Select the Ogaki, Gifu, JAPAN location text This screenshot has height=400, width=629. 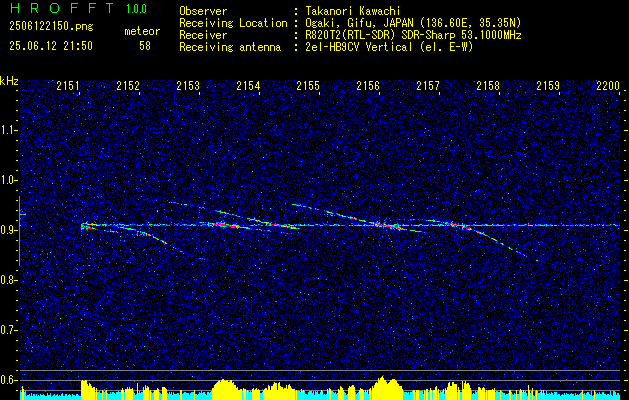(x=413, y=23)
